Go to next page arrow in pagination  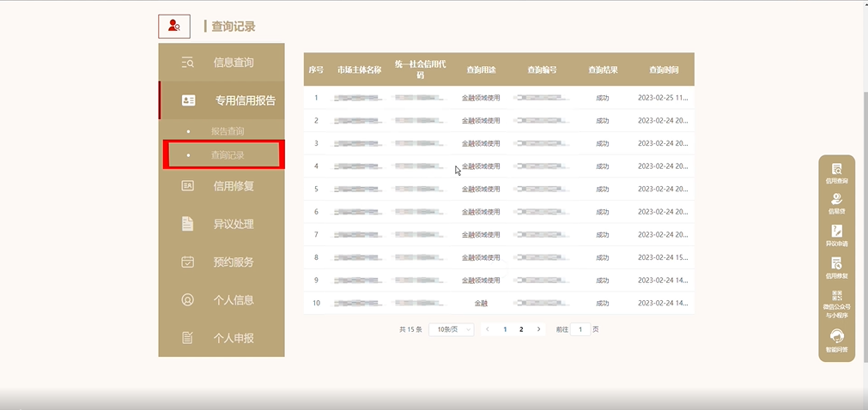[x=538, y=329]
